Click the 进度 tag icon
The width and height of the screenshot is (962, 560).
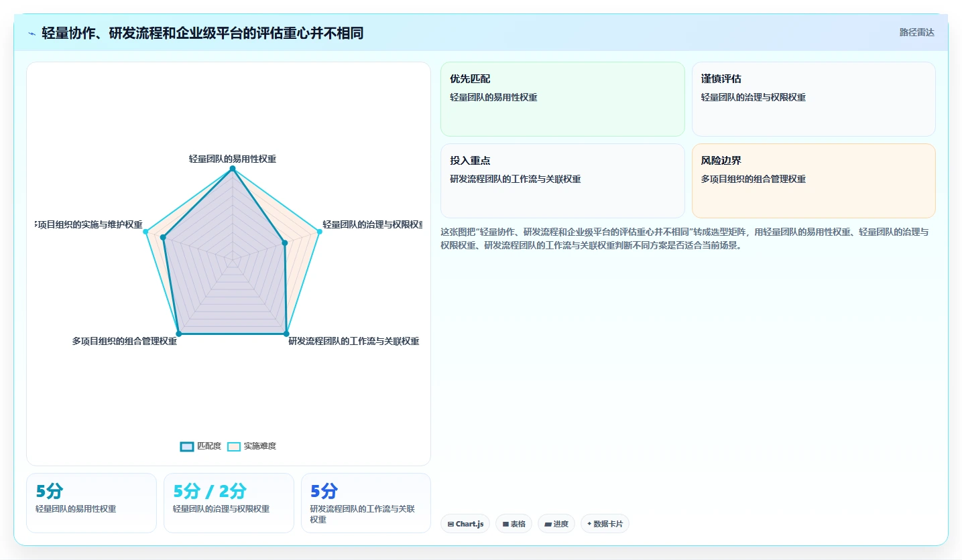coord(548,524)
